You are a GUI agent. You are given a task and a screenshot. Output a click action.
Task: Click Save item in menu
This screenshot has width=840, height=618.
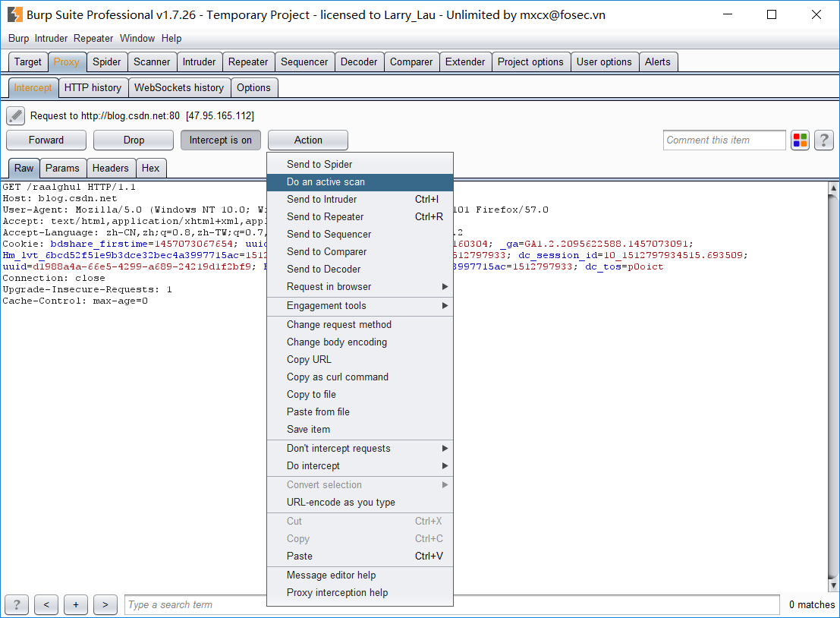pyautogui.click(x=360, y=429)
